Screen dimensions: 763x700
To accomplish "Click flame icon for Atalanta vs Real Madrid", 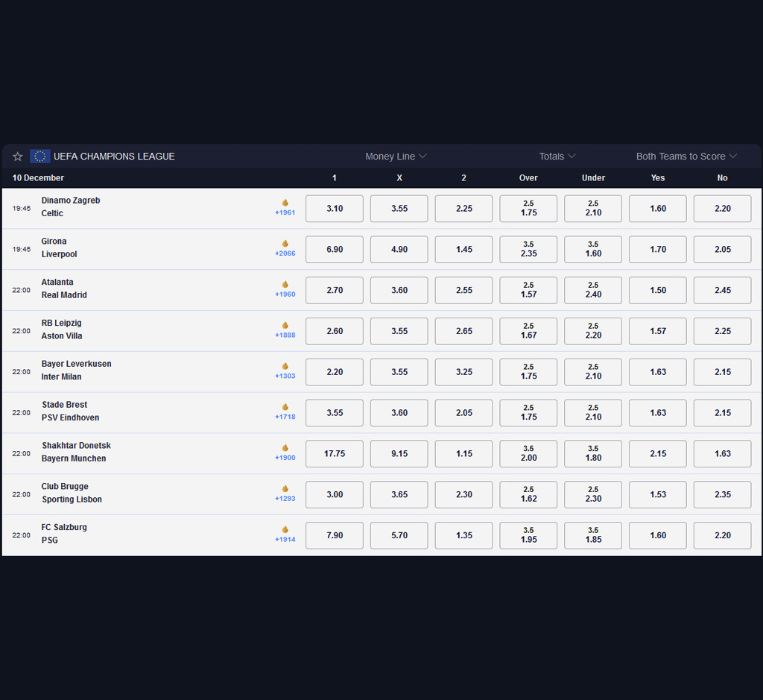I will tap(285, 285).
